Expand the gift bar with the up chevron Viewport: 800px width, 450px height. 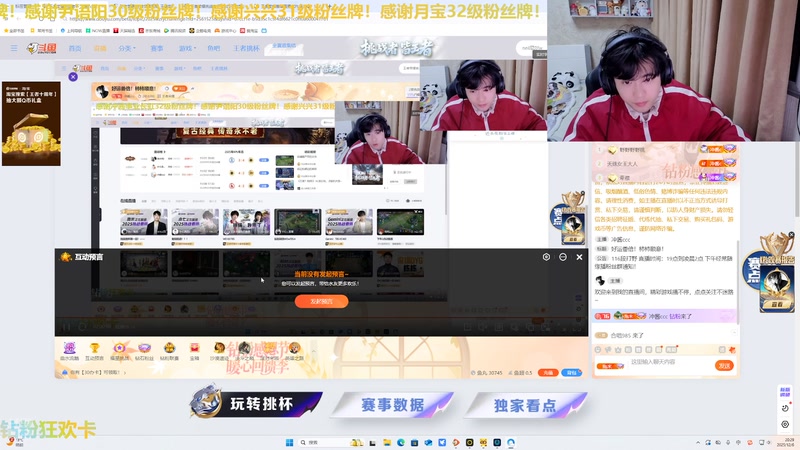point(314,351)
